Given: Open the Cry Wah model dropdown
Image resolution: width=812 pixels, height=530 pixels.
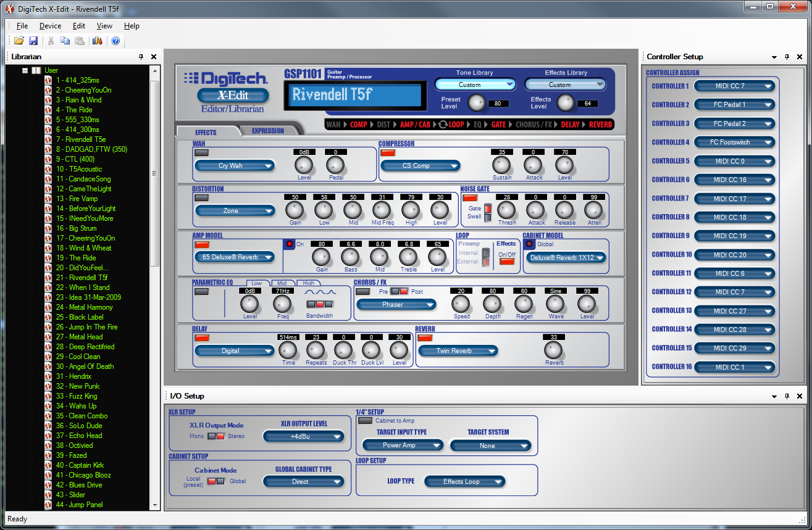Looking at the screenshot, I should click(235, 165).
